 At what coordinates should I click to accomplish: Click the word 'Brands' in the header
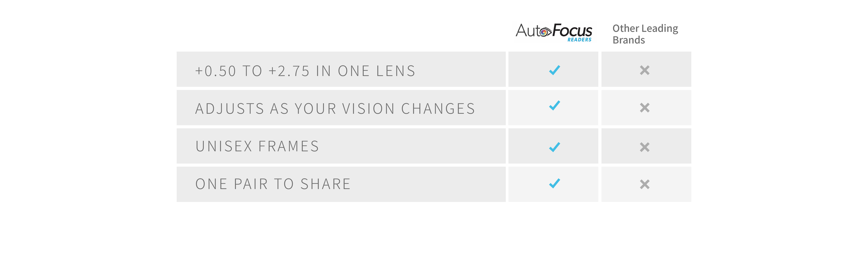click(629, 40)
